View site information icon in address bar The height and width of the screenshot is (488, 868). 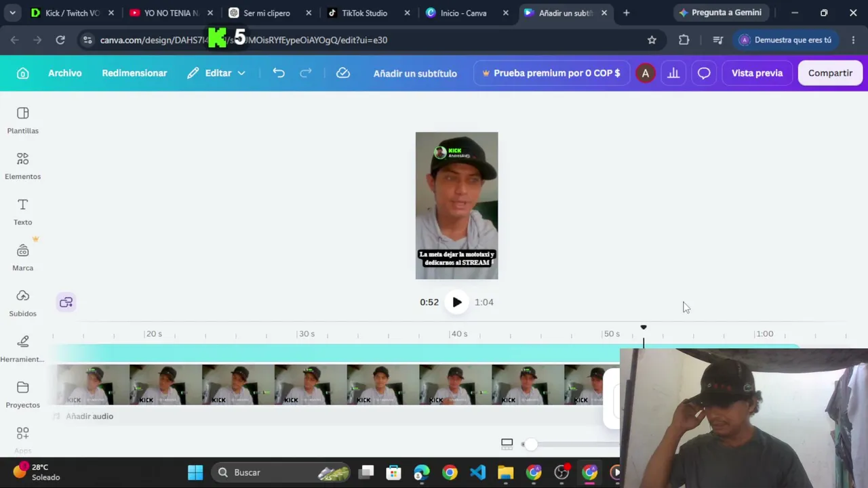87,40
